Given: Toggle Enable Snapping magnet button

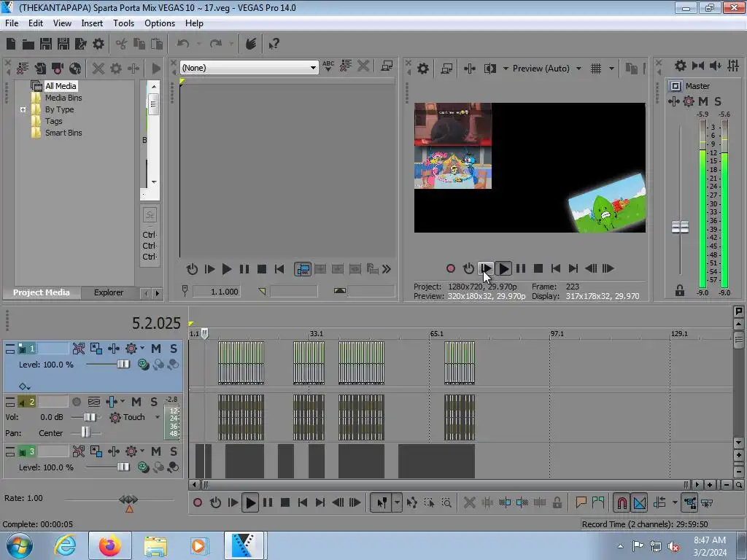Looking at the screenshot, I should (x=622, y=502).
